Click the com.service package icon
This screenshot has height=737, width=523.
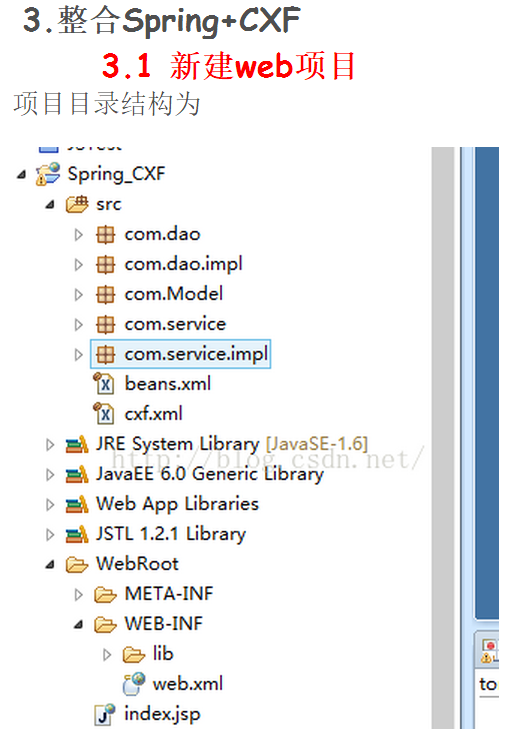(x=105, y=325)
